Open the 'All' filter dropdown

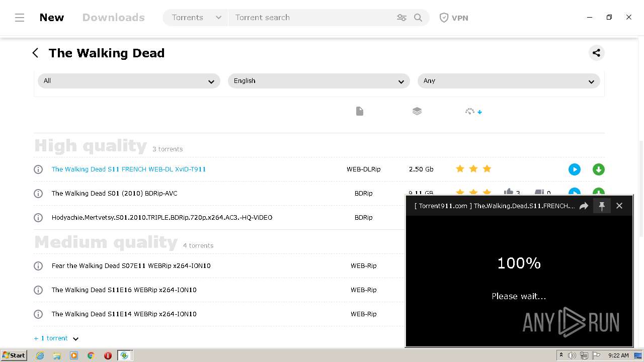[129, 81]
